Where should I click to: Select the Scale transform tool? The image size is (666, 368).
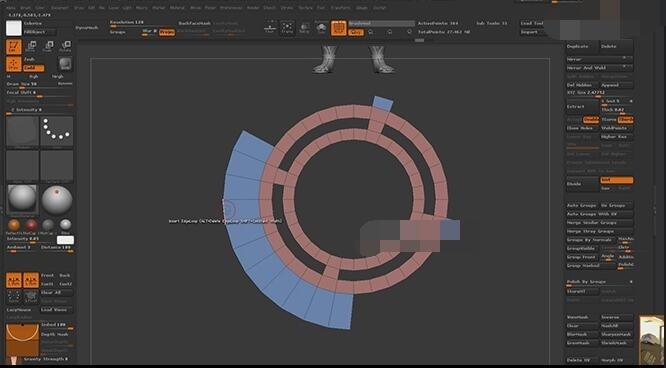48,47
